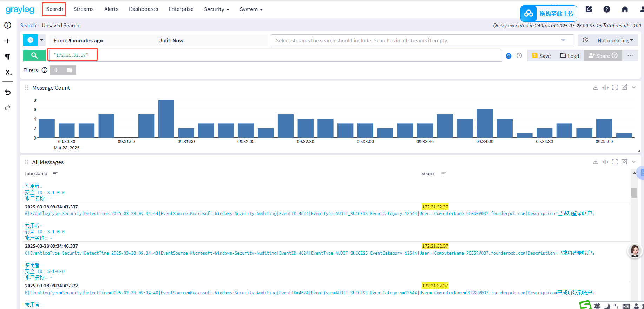Click the Load search button

[570, 55]
